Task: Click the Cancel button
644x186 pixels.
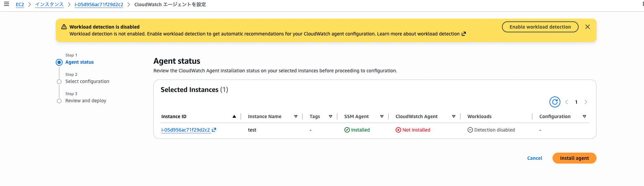Action: click(x=535, y=158)
